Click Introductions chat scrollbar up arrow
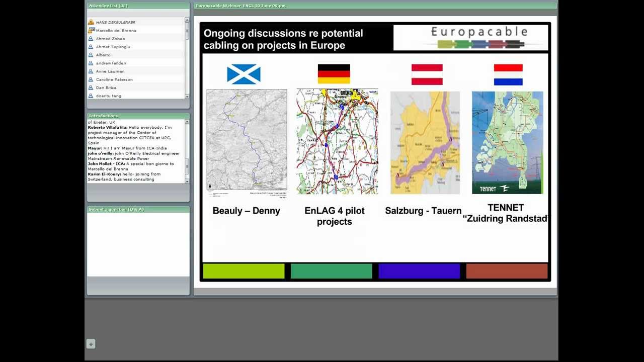This screenshot has height=362, width=644. pos(187,122)
